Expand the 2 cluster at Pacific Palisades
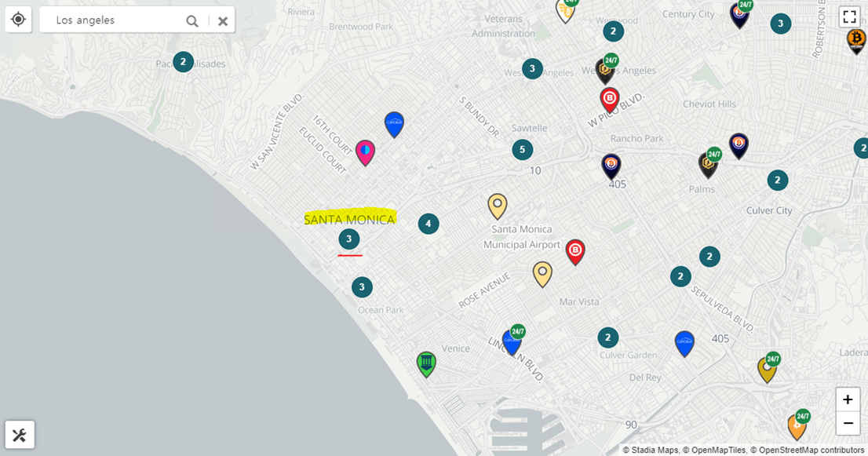Screen dimensions: 868x456 [x=183, y=62]
